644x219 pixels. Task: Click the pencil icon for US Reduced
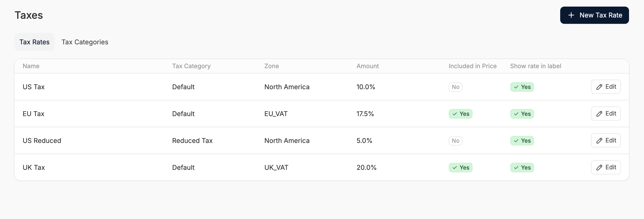[599, 141]
